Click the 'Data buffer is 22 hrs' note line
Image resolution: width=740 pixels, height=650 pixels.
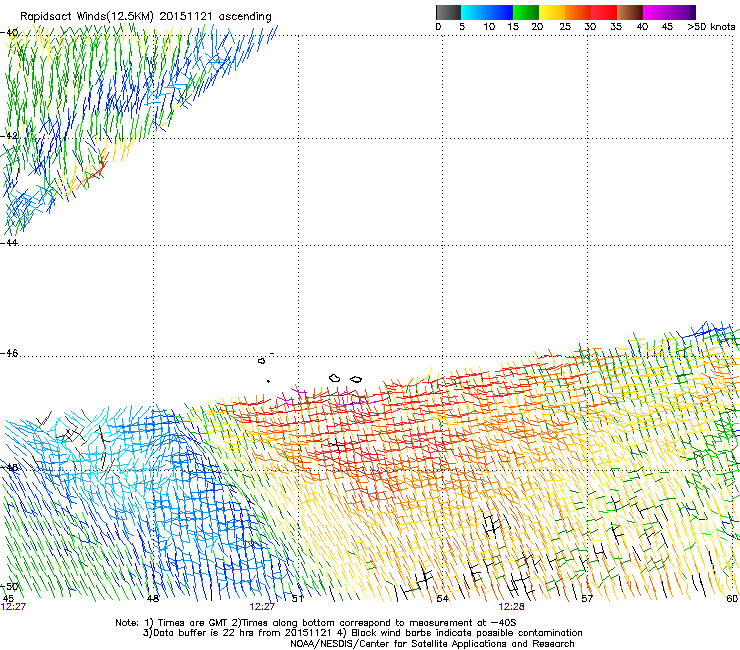click(362, 633)
